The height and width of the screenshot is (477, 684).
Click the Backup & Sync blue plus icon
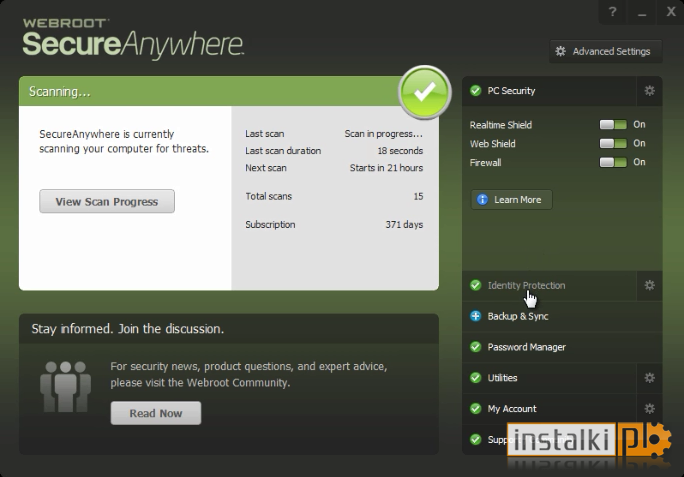pos(475,316)
